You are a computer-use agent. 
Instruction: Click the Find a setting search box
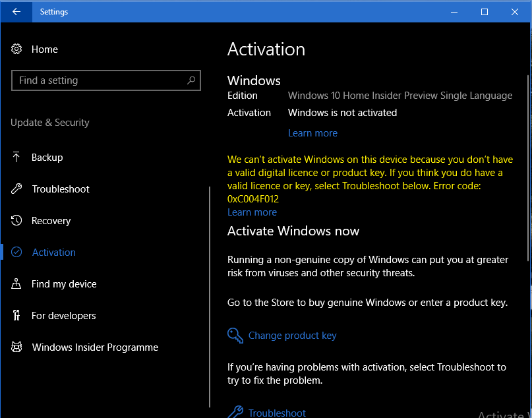coord(106,80)
